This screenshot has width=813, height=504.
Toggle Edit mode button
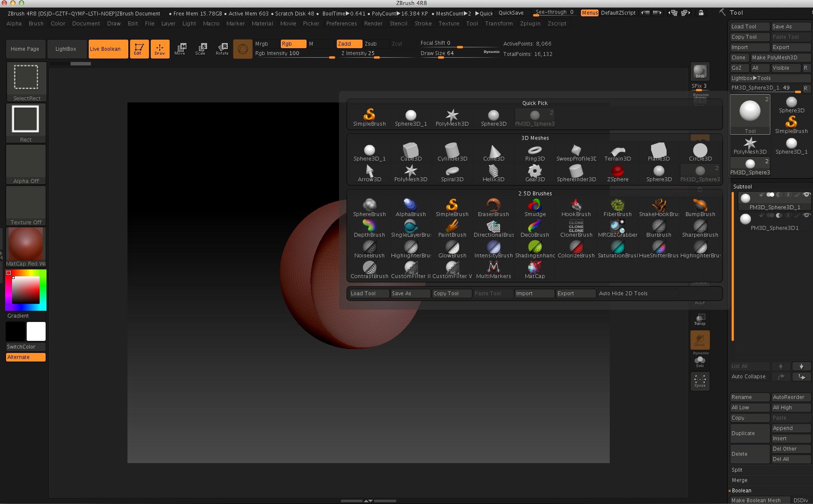[x=139, y=49]
